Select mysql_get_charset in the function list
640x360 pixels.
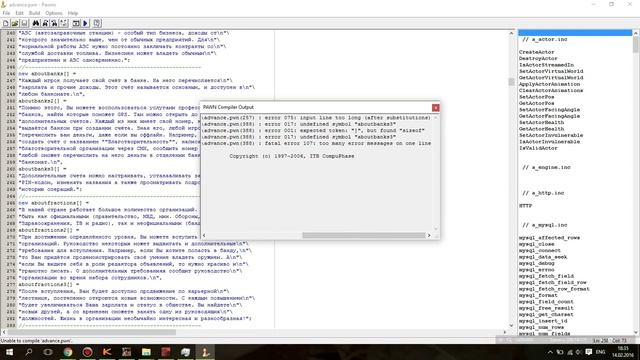(x=546, y=314)
